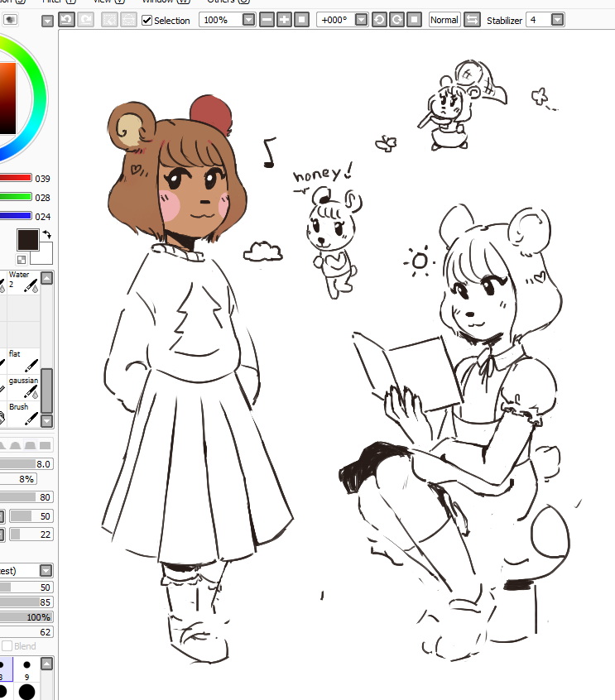This screenshot has width=615, height=700.
Task: Toggle the Blend checkbox
Action: click(7, 646)
